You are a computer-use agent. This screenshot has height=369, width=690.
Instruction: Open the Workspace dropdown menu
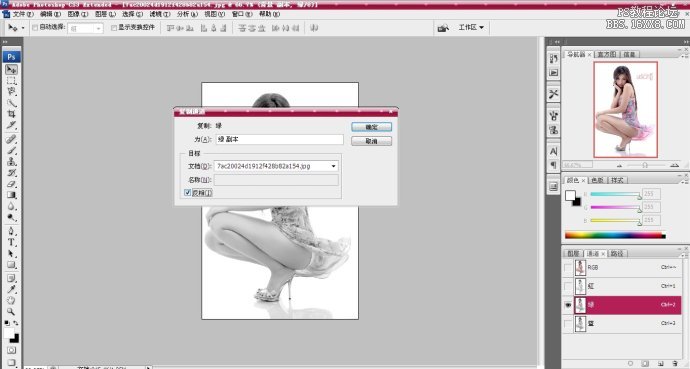(471, 27)
